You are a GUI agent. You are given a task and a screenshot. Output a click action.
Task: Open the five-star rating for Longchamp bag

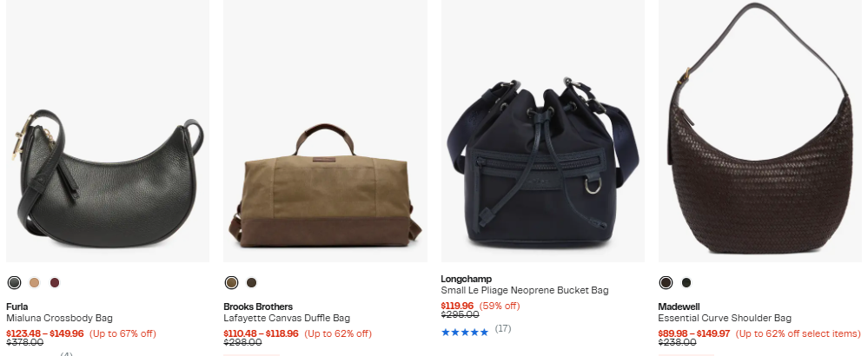point(465,333)
